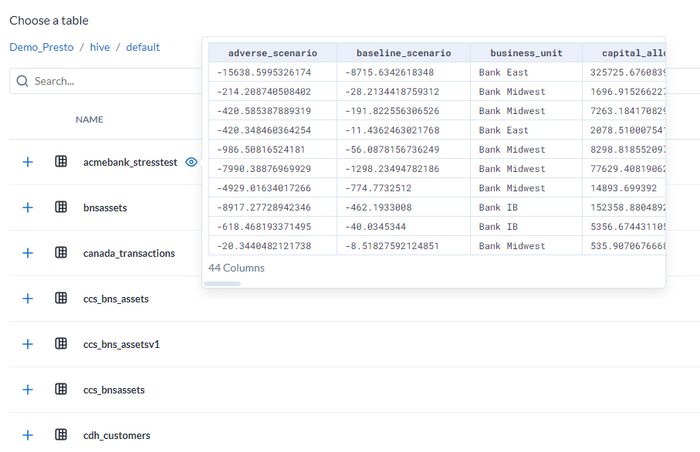The height and width of the screenshot is (452, 700).
Task: Click the search magnifier icon
Action: pos(22,81)
